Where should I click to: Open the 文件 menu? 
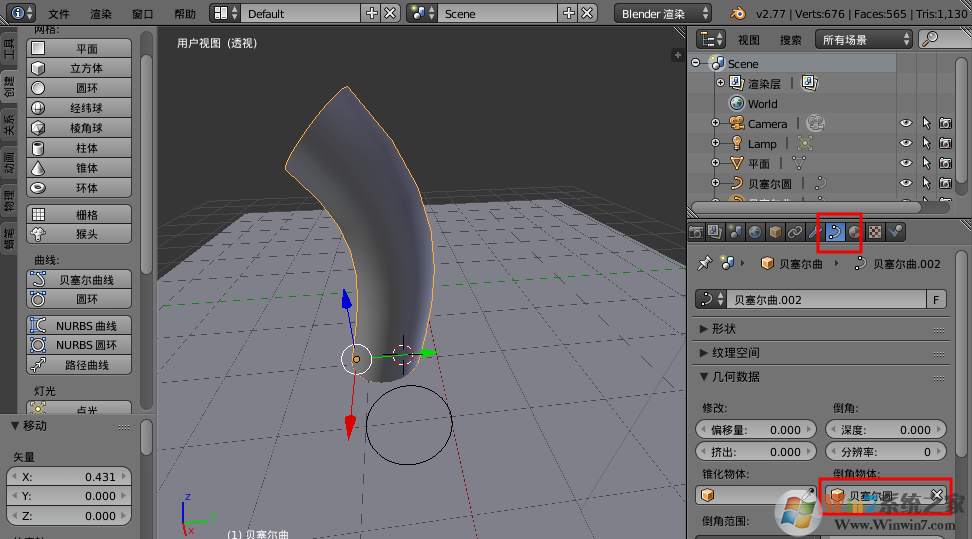(x=59, y=14)
